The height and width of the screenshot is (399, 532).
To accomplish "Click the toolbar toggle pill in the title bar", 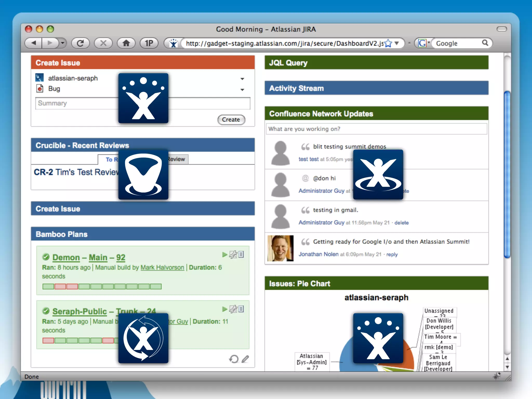I will 502,29.
